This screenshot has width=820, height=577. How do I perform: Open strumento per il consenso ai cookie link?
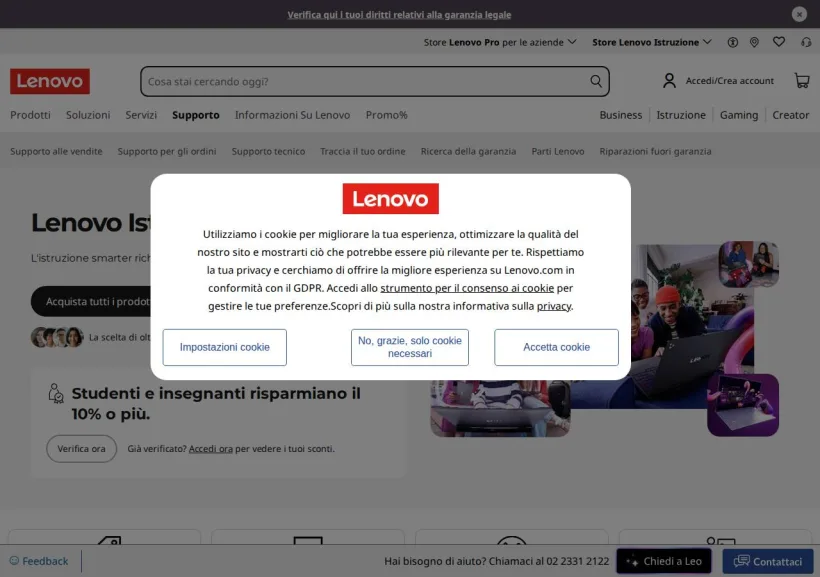click(x=467, y=288)
